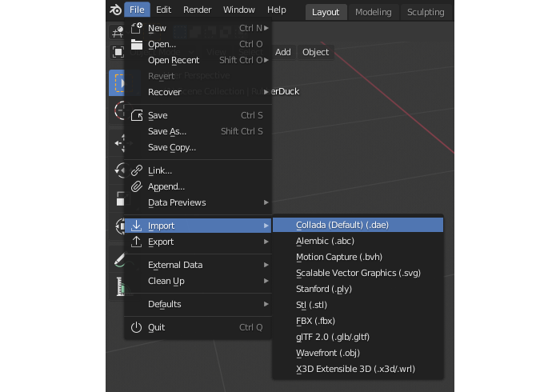Click the Link chain icon
This screenshot has width=560, height=392.
pyautogui.click(x=136, y=170)
